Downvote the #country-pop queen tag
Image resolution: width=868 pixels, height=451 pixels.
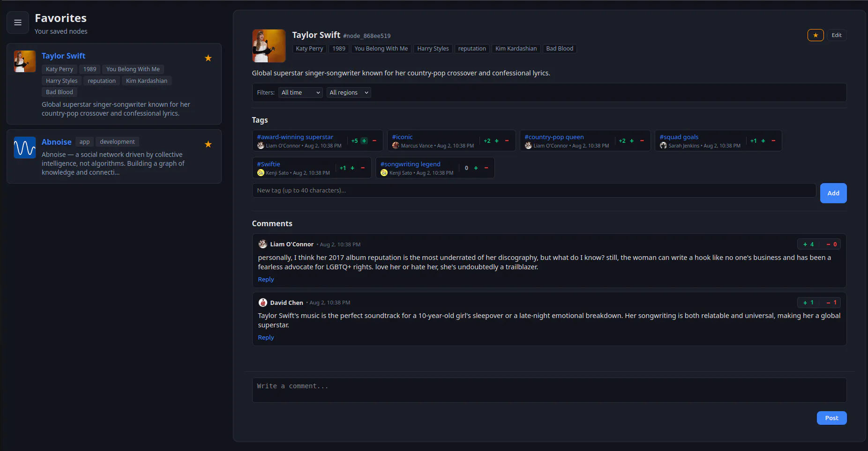(x=642, y=141)
